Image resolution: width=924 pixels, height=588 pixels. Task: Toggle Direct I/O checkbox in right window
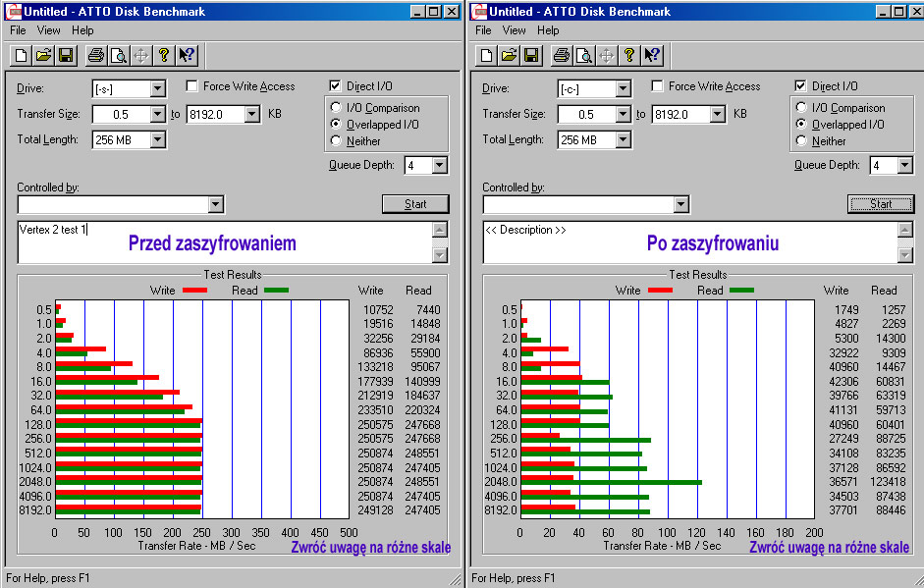point(801,86)
